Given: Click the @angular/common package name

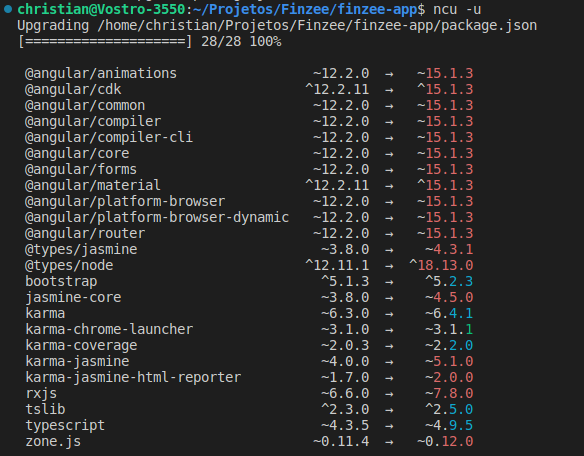Looking at the screenshot, I should (85, 105).
